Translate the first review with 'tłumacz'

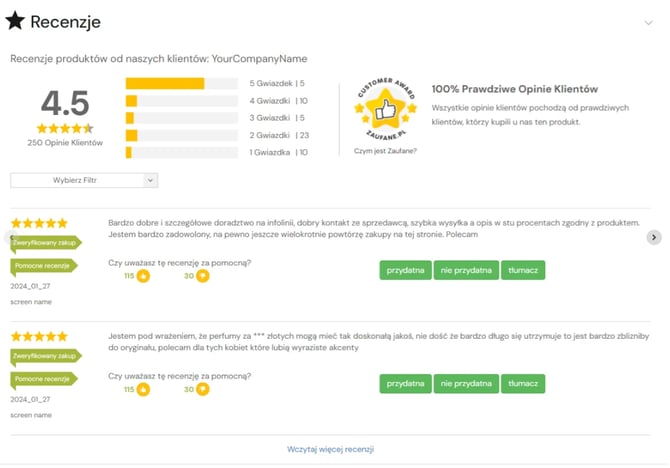(x=523, y=270)
